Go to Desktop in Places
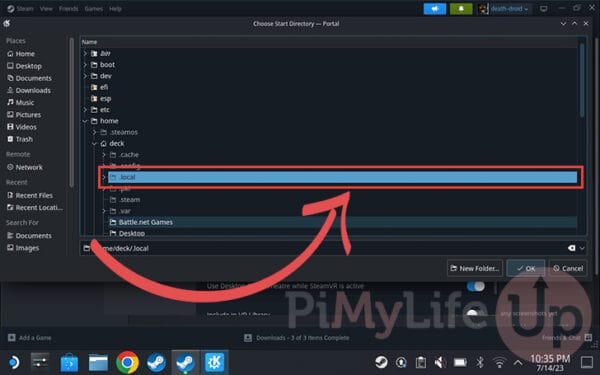This screenshot has width=600, height=375. pos(24,66)
